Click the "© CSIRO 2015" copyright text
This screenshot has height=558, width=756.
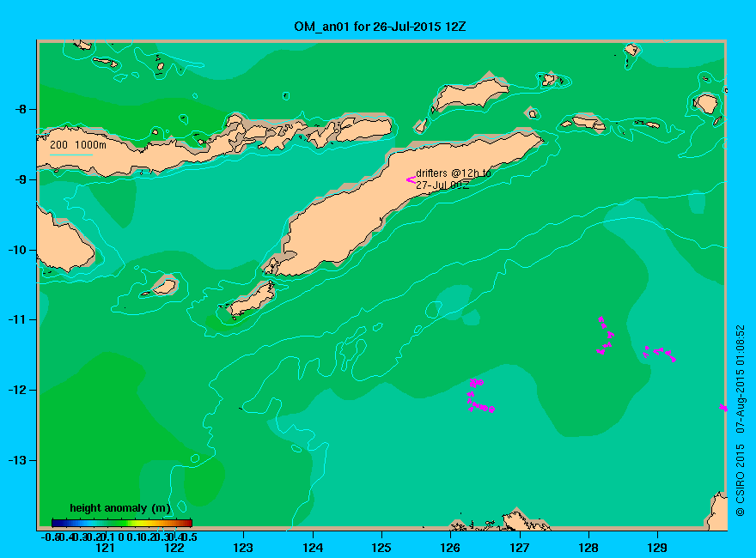tap(740, 481)
